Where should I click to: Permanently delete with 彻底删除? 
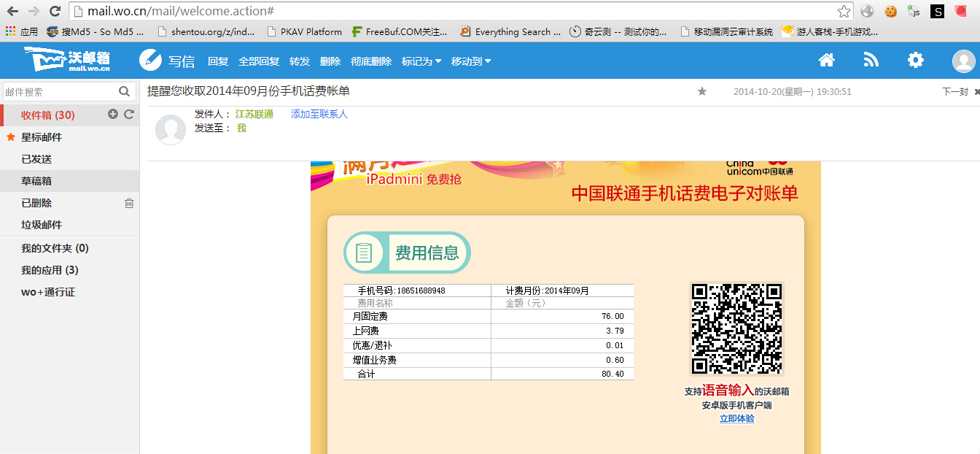click(371, 61)
